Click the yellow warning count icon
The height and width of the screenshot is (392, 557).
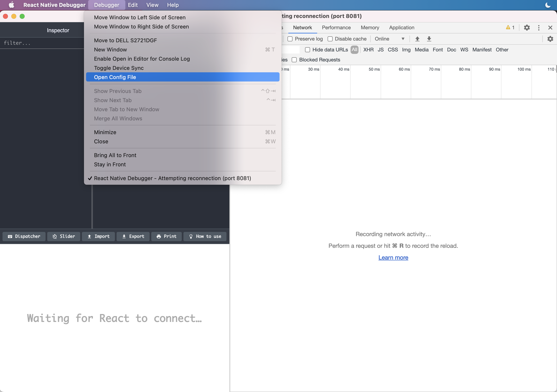click(x=508, y=27)
